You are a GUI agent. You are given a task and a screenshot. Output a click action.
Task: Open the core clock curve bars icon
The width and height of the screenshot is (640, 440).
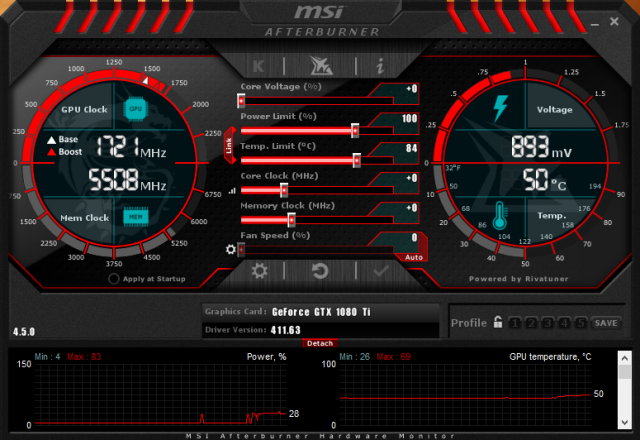(232, 191)
